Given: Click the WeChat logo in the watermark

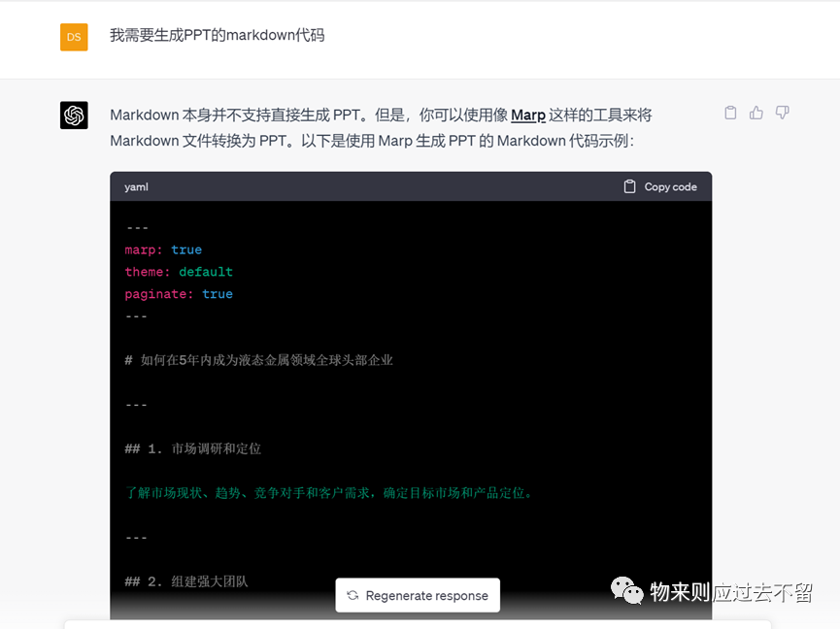Looking at the screenshot, I should click(626, 589).
